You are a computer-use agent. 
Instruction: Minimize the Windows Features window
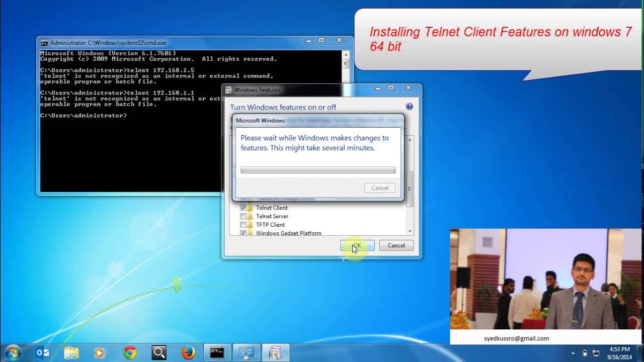pyautogui.click(x=379, y=88)
